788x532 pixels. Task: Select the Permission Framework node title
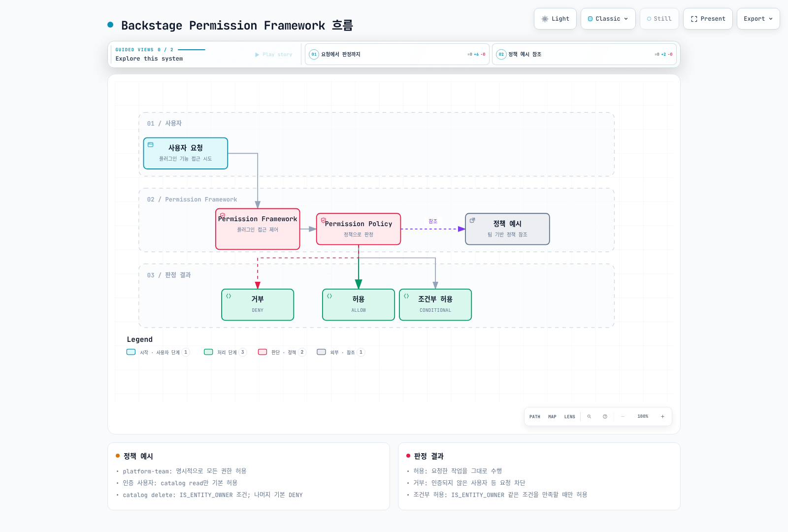pyautogui.click(x=258, y=219)
